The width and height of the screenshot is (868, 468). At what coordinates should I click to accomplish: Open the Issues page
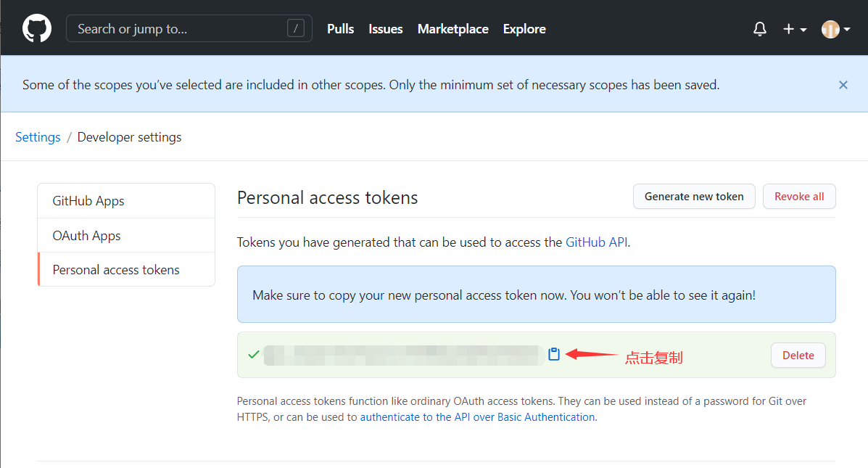click(385, 28)
